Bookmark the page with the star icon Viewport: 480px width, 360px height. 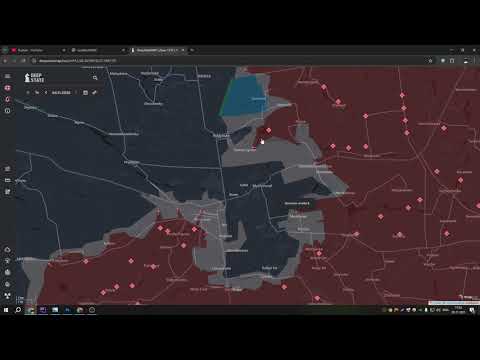pyautogui.click(x=430, y=61)
